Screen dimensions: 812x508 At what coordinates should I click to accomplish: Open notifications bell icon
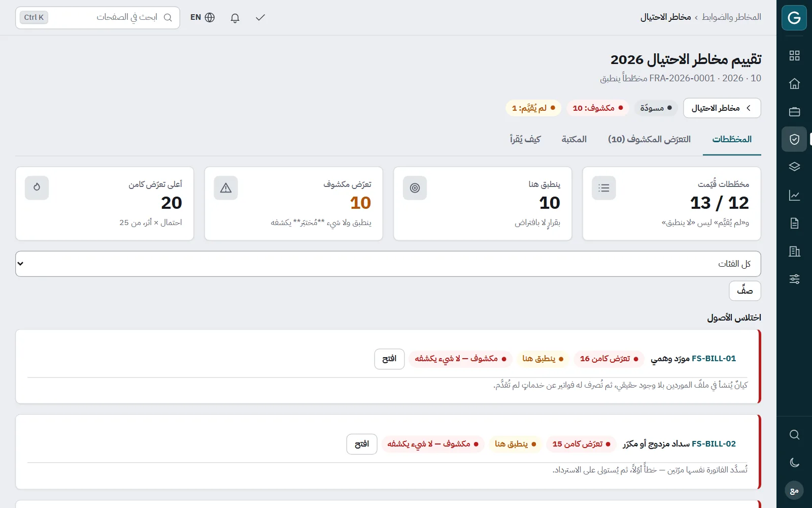(x=235, y=18)
